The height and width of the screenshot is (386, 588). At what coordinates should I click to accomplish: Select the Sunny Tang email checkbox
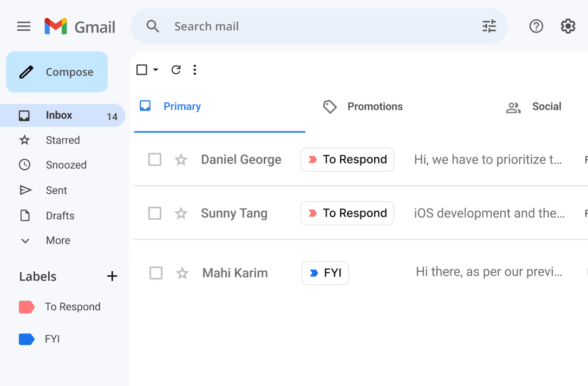click(154, 213)
